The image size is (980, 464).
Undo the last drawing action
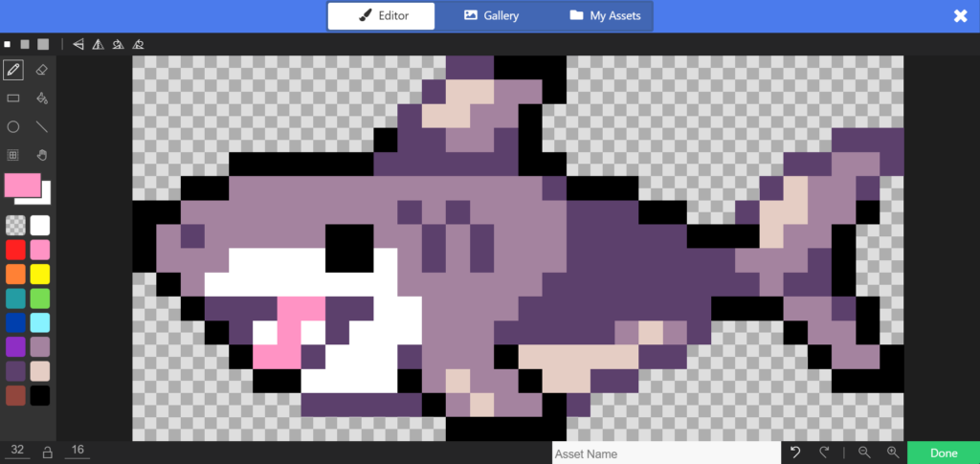click(795, 453)
